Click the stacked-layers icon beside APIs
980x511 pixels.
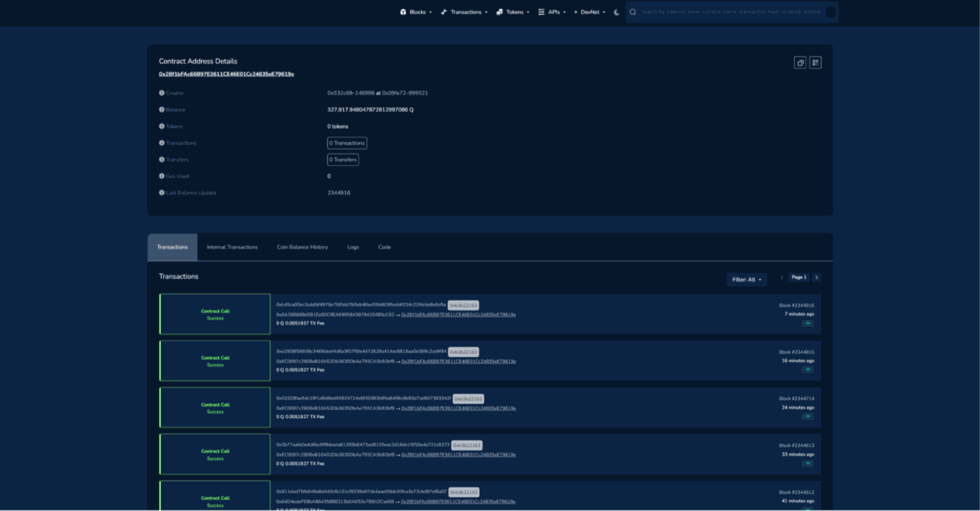[x=541, y=12]
